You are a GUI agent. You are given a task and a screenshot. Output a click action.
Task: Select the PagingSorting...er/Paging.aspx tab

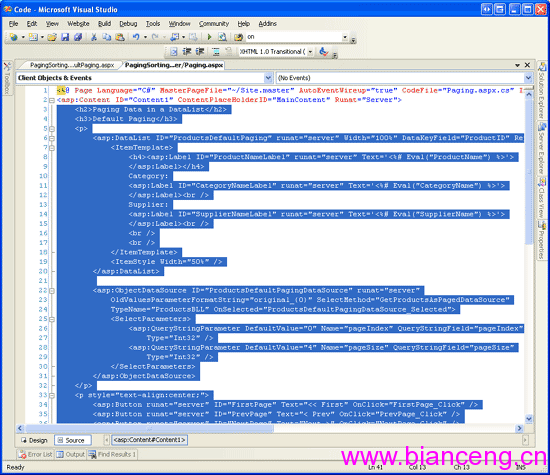(174, 65)
